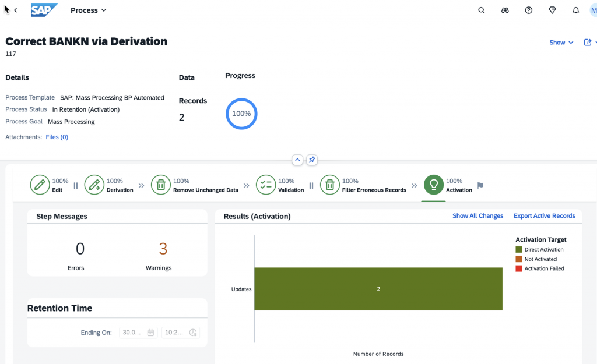Click the share export icon
Image resolution: width=597 pixels, height=364 pixels.
[x=588, y=42]
